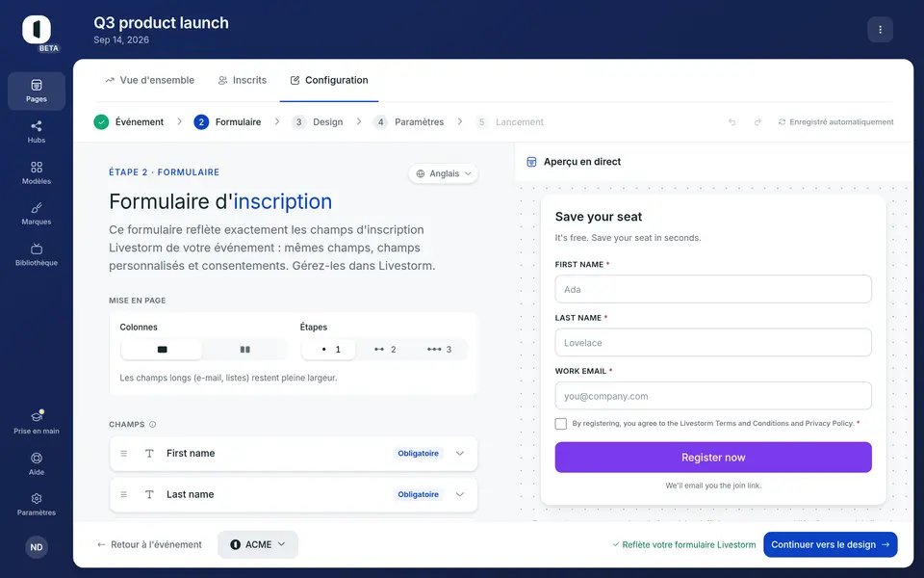Open the three-dot event options menu
This screenshot has height=578, width=924.
click(880, 30)
